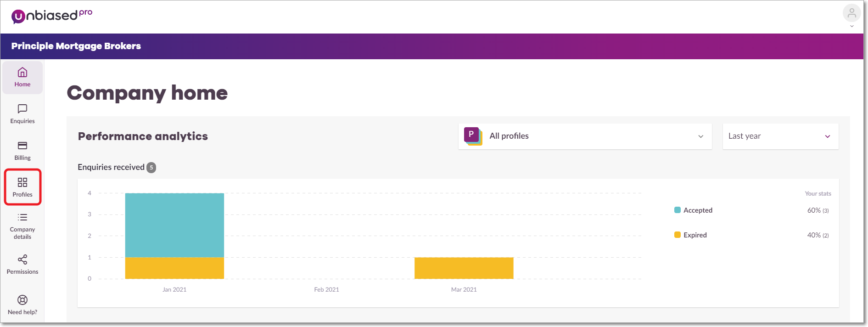
Task: Click the yellow expired bar for Jan 2021
Action: 174,268
